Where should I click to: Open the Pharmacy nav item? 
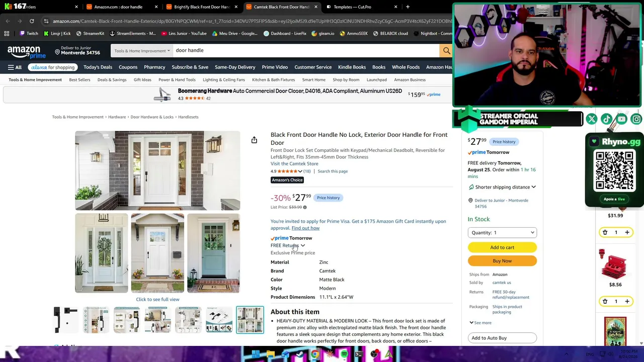pyautogui.click(x=154, y=67)
